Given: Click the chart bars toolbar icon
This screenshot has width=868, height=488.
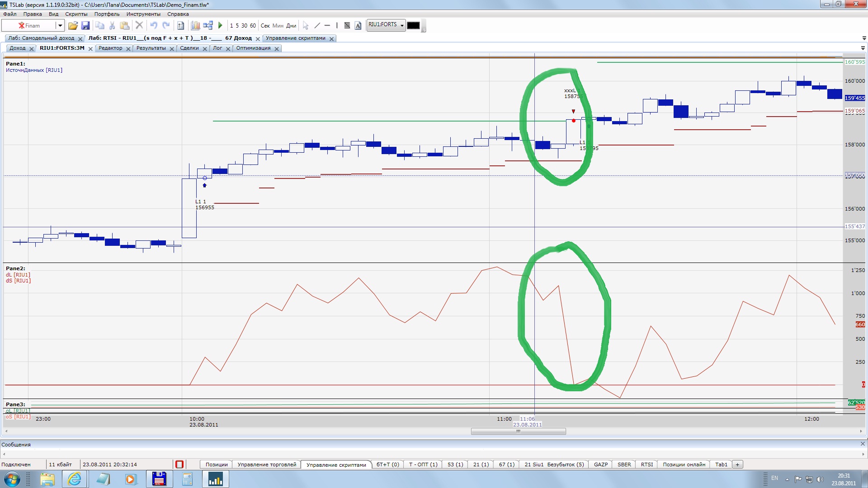Looking at the screenshot, I should [195, 26].
